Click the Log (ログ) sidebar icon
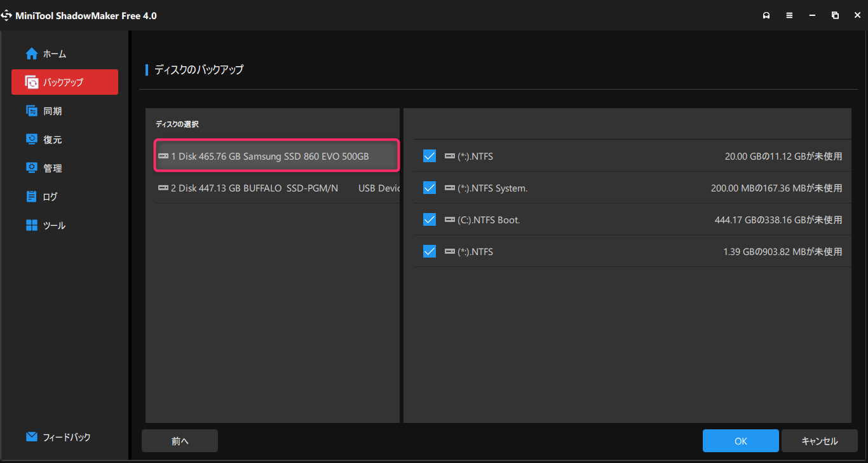The width and height of the screenshot is (868, 463). tap(32, 197)
